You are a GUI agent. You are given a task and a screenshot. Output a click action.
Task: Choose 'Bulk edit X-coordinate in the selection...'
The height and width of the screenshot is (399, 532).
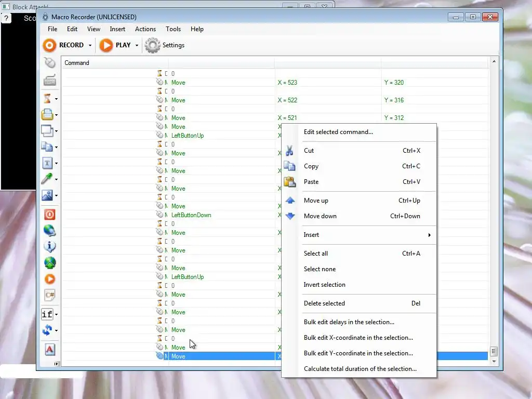(359, 338)
